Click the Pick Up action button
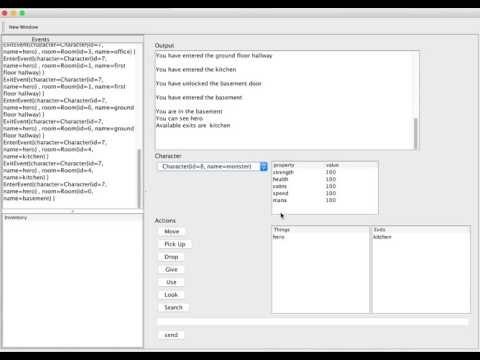 (x=175, y=244)
